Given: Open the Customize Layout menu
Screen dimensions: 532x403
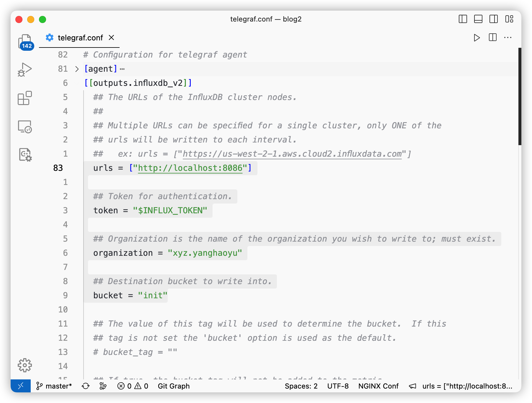Looking at the screenshot, I should pyautogui.click(x=509, y=19).
